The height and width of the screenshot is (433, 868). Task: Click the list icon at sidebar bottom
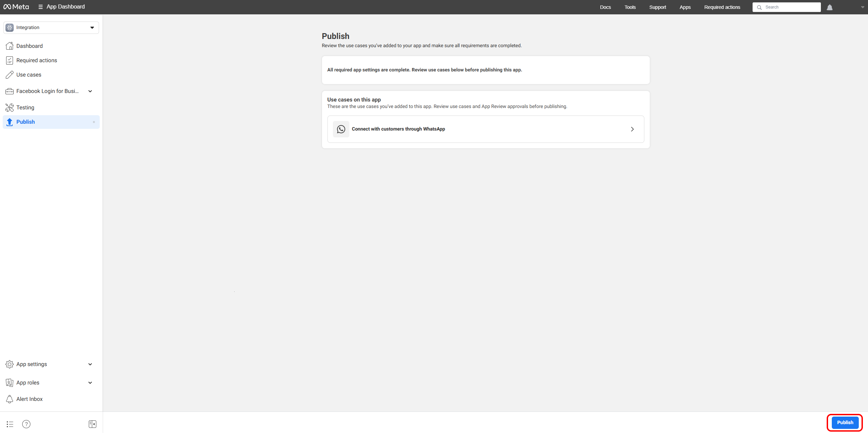[x=10, y=424]
